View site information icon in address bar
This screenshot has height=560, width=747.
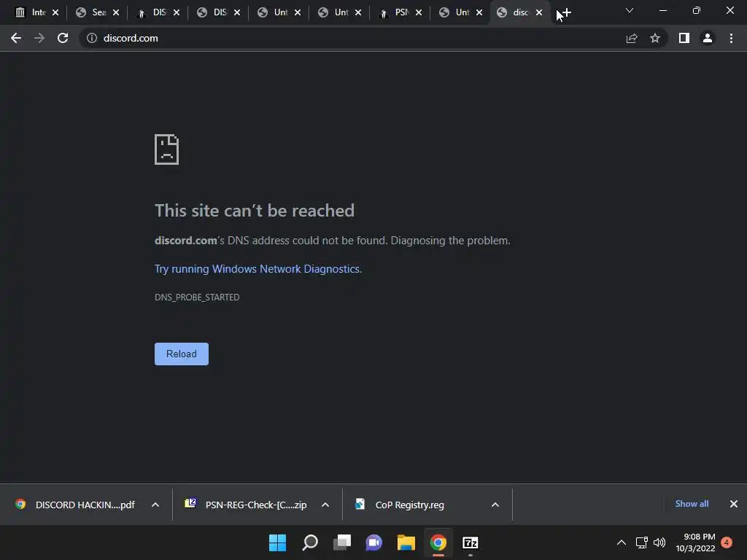[92, 38]
